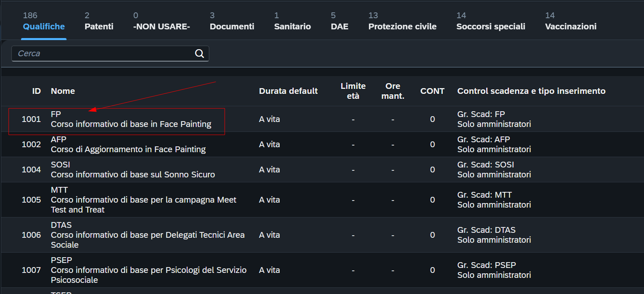644x294 pixels.
Task: Click the Durata default column header
Action: pos(288,91)
